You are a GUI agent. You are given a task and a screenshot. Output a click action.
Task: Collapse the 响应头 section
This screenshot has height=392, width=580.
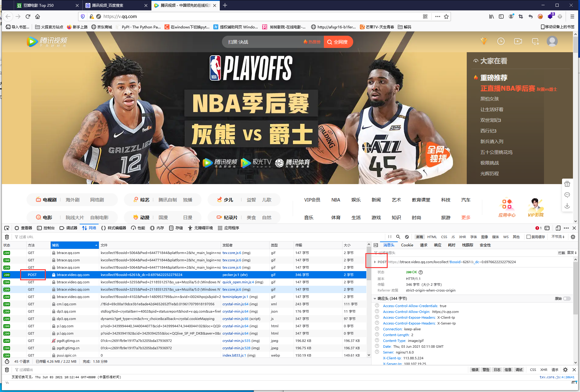tap(375, 299)
